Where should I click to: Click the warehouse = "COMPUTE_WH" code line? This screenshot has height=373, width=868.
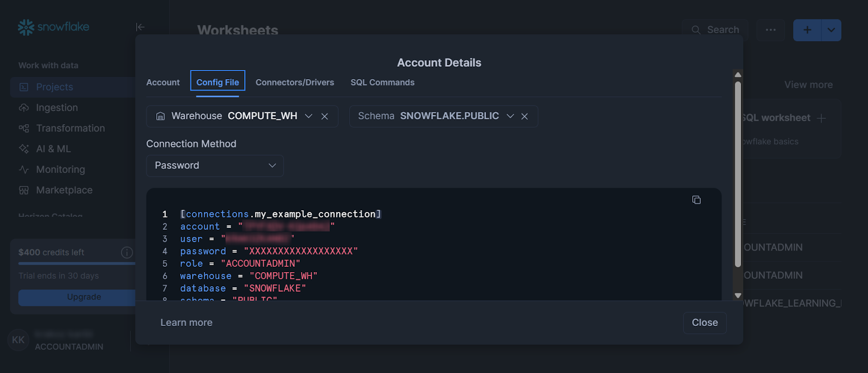(x=249, y=276)
